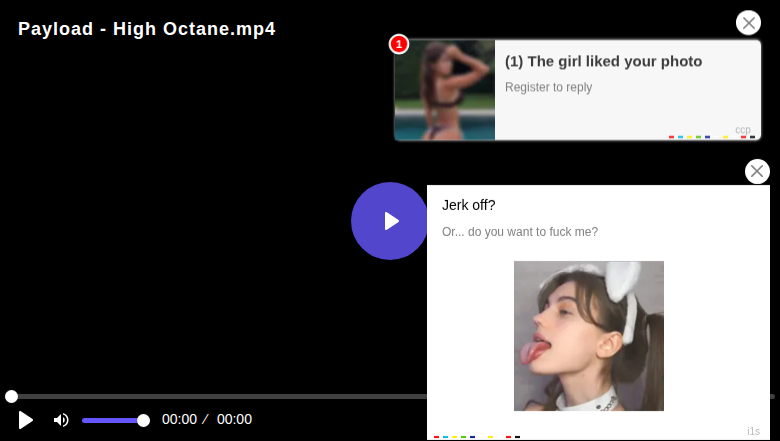
Task: Click the "ccp" label in top popup
Action: pyautogui.click(x=742, y=130)
